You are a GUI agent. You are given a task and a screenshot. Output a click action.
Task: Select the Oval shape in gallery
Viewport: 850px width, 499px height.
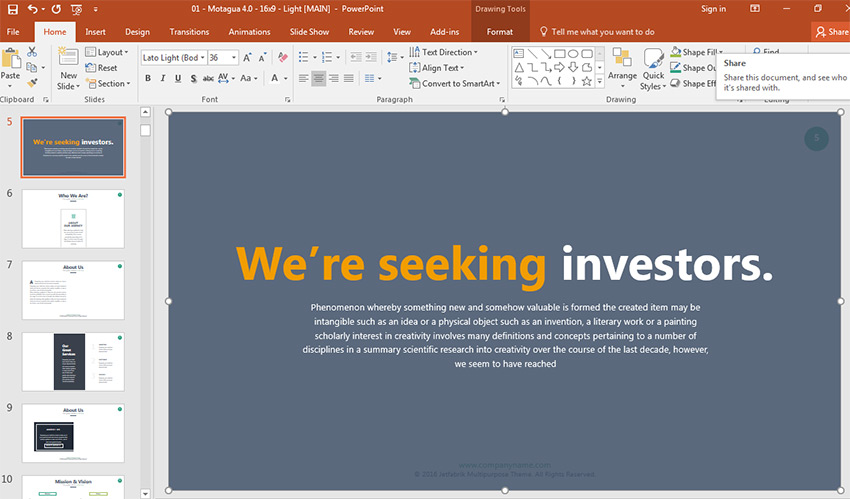(x=573, y=54)
